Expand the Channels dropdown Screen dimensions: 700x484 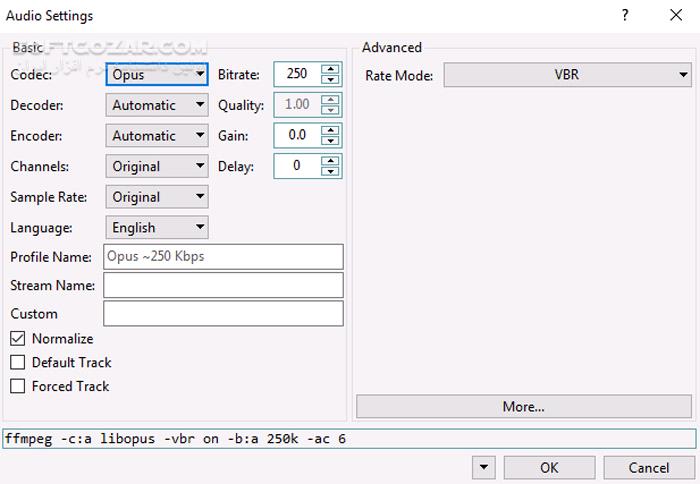coord(157,166)
